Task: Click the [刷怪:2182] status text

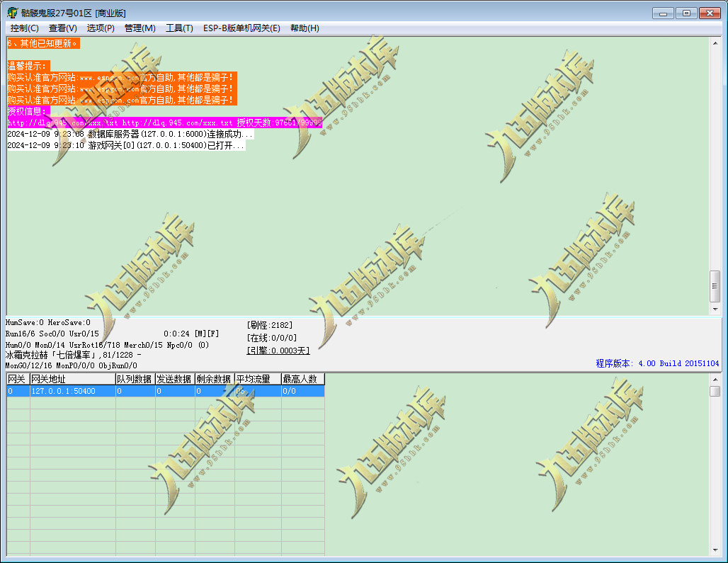Action: (270, 325)
